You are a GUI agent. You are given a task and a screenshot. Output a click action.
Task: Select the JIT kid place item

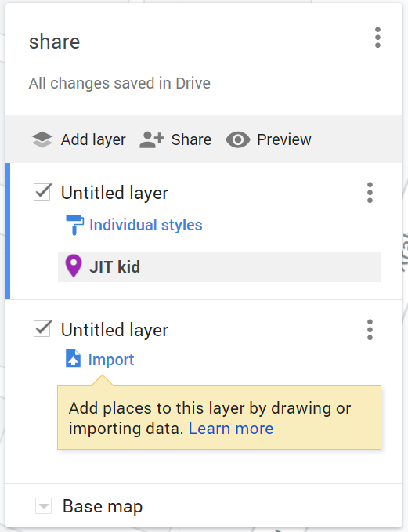pyautogui.click(x=219, y=266)
